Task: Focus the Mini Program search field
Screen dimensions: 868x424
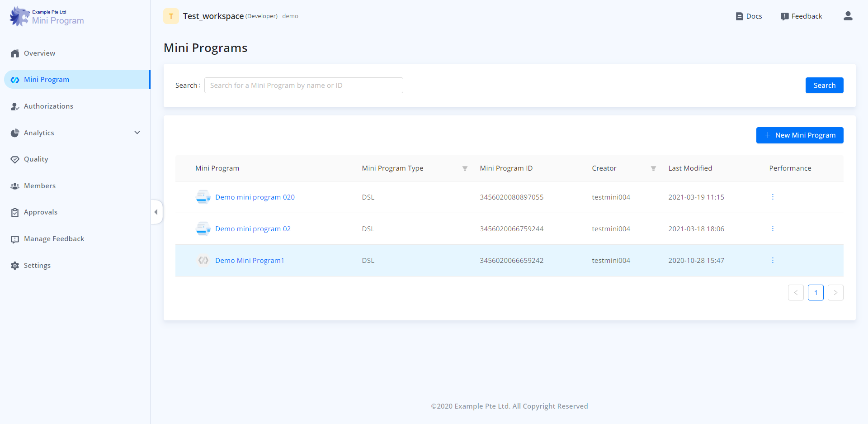Action: [303, 86]
